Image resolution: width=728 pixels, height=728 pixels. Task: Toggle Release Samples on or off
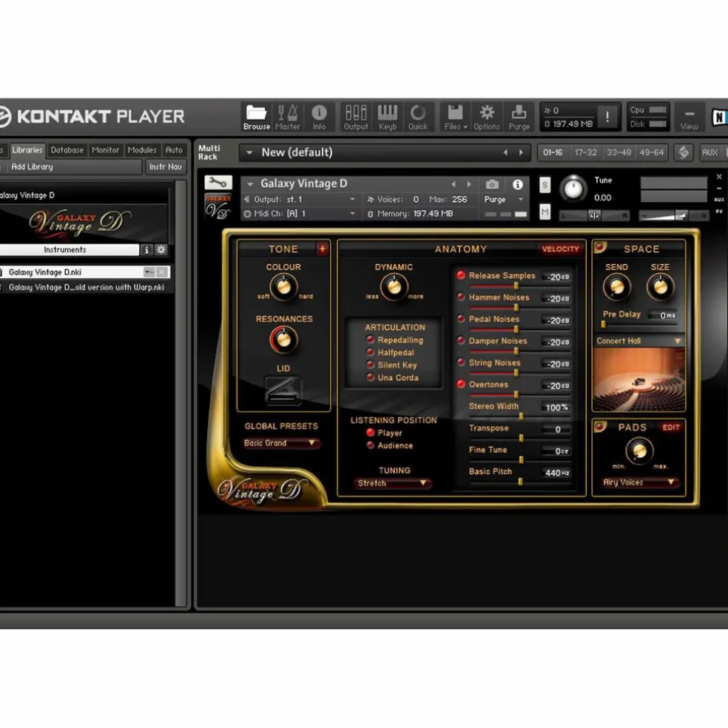coord(461,275)
